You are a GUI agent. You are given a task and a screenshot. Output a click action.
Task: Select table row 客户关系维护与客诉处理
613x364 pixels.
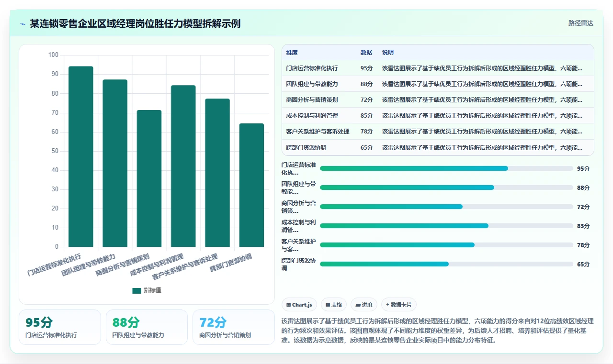[438, 132]
